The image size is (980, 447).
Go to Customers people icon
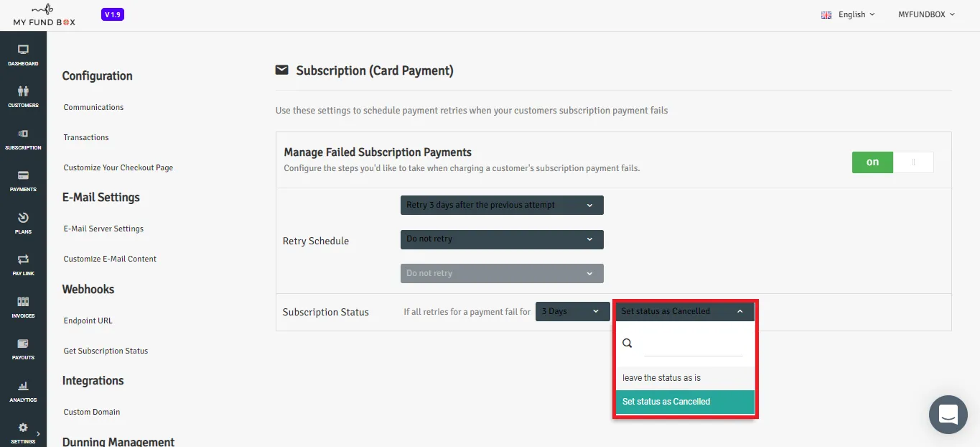click(x=23, y=91)
